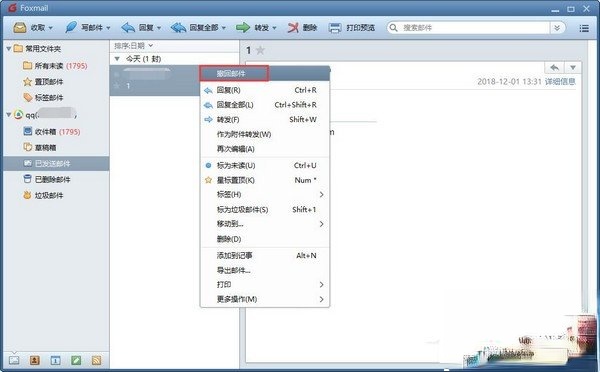The height and width of the screenshot is (372, 600).
Task: Collapse the 常用文件夹 tree node
Action: (x=8, y=49)
